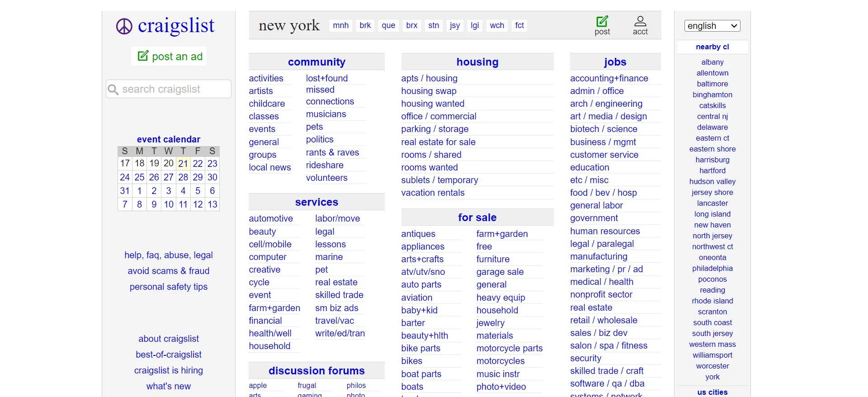The height and width of the screenshot is (397, 868).
Task: Go to philadelphia nearby site
Action: coord(712,268)
